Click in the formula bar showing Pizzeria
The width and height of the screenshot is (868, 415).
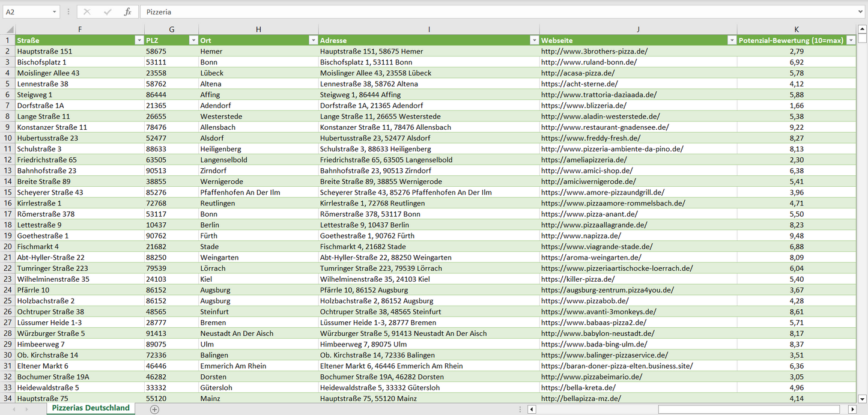[481, 12]
